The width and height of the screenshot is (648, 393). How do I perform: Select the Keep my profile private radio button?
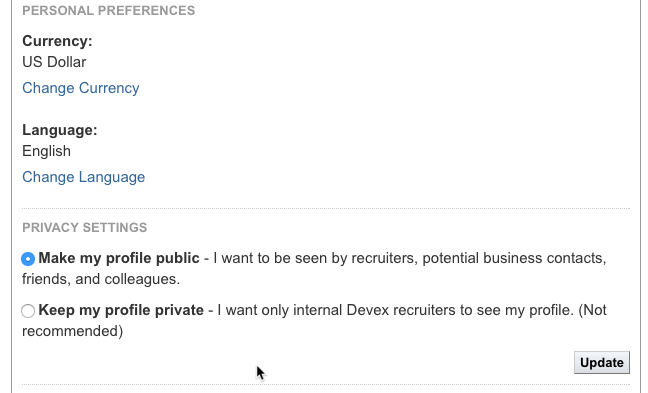click(x=28, y=311)
